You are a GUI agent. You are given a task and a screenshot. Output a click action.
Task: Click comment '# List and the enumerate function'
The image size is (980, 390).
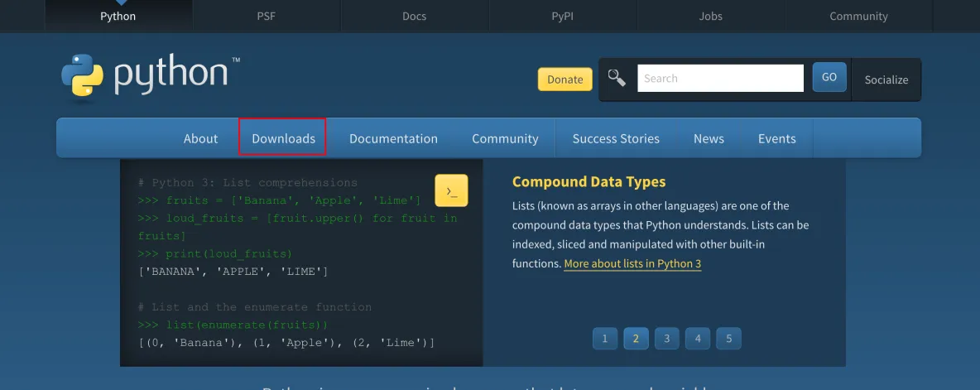(254, 307)
